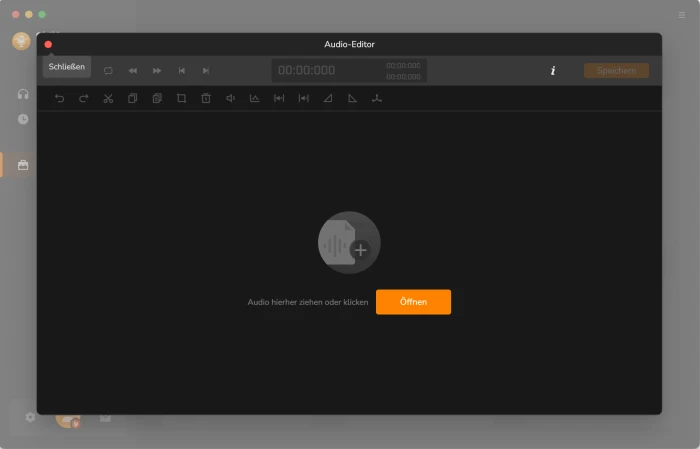This screenshot has width=700, height=449.
Task: Open settings gear in main window
Action: [30, 417]
